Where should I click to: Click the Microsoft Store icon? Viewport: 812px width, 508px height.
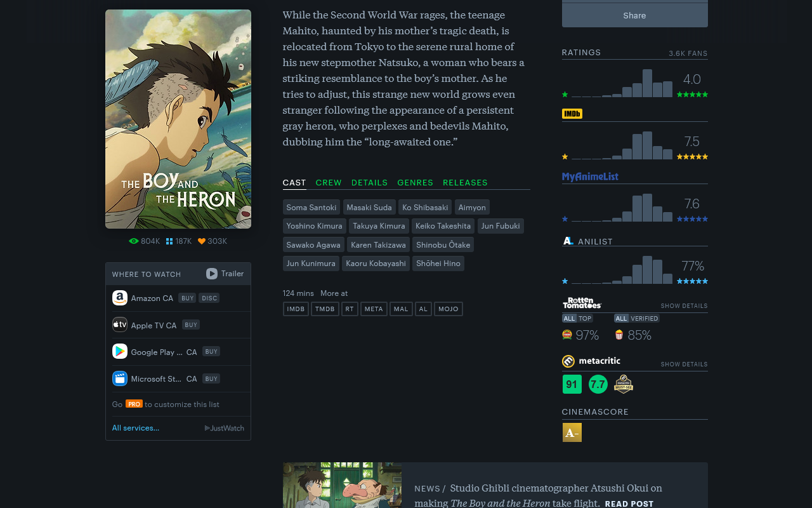coord(119,378)
